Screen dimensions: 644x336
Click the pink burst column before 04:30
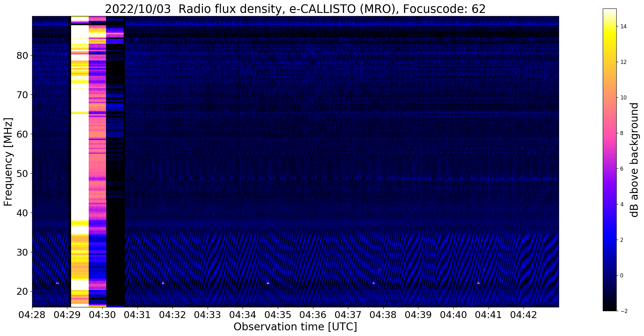point(98,162)
